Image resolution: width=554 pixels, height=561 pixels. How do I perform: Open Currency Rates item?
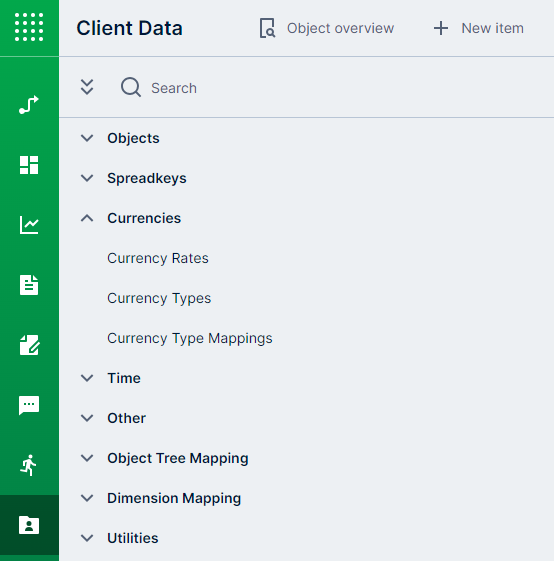(158, 258)
